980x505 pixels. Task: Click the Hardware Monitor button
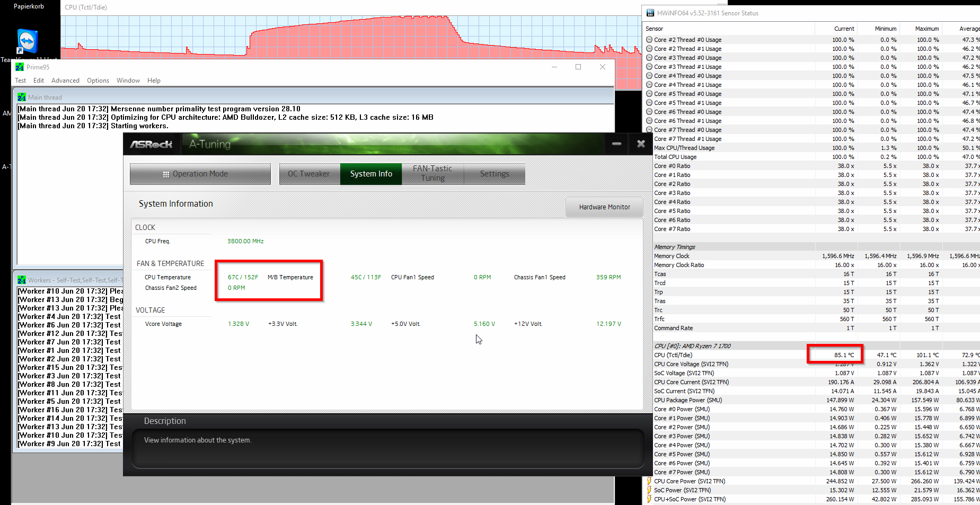[604, 207]
